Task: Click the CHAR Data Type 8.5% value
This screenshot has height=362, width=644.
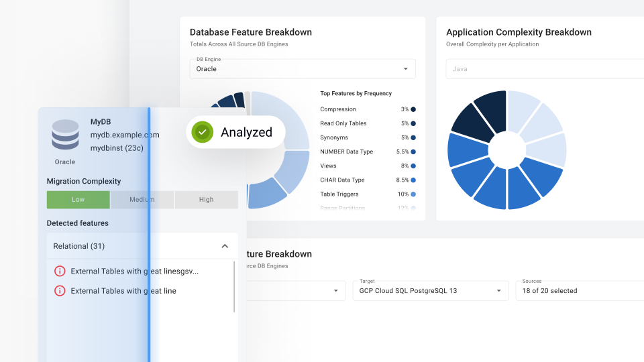Action: point(402,180)
